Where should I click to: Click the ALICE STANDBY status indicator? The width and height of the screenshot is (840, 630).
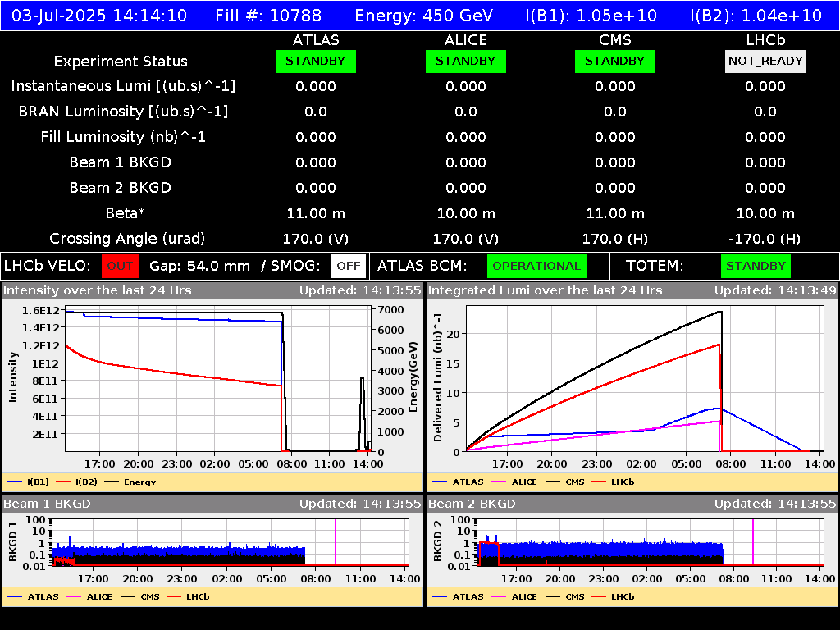[466, 61]
